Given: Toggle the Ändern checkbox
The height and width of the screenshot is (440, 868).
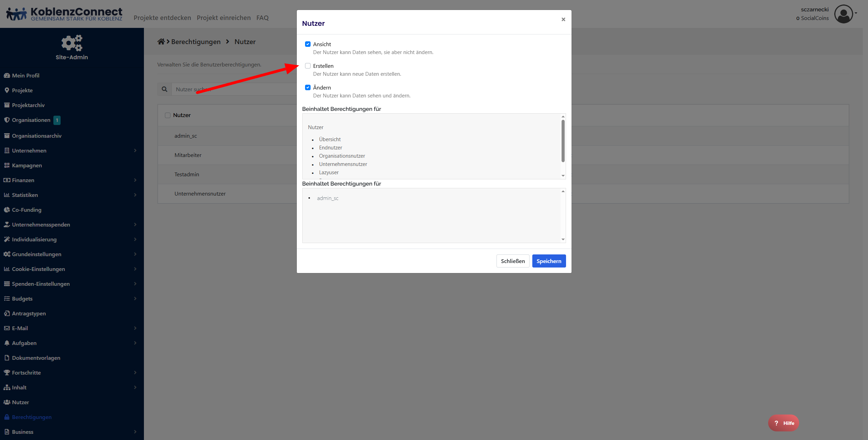Looking at the screenshot, I should coord(308,87).
